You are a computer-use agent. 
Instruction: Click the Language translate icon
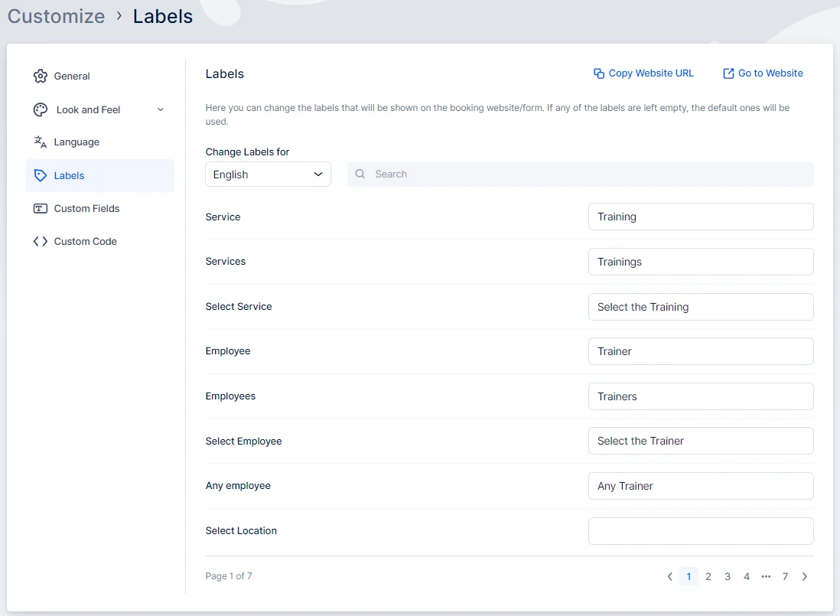tap(41, 142)
